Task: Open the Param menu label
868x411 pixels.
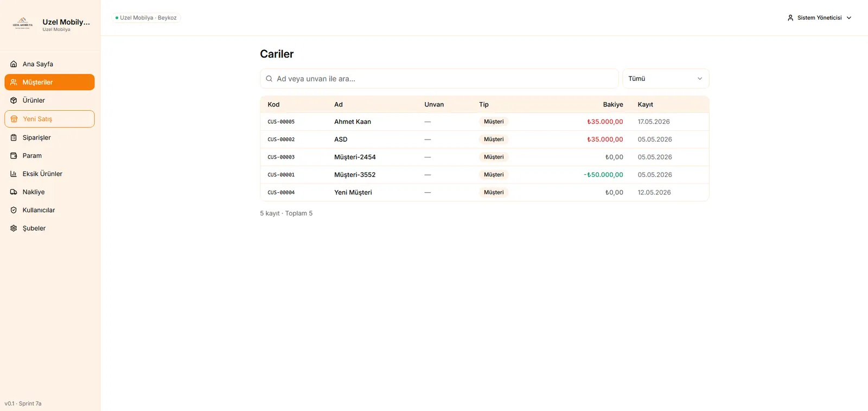Action: click(x=32, y=156)
